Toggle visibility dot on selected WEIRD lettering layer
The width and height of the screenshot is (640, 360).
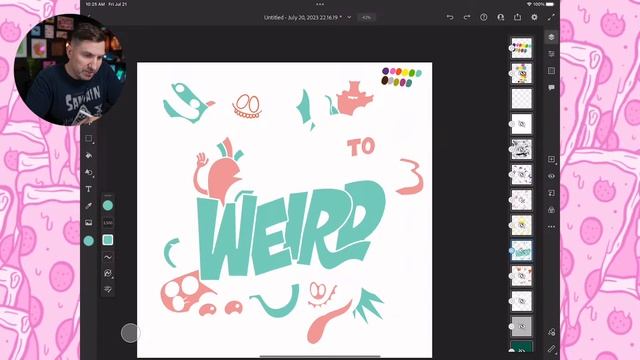coord(512,251)
